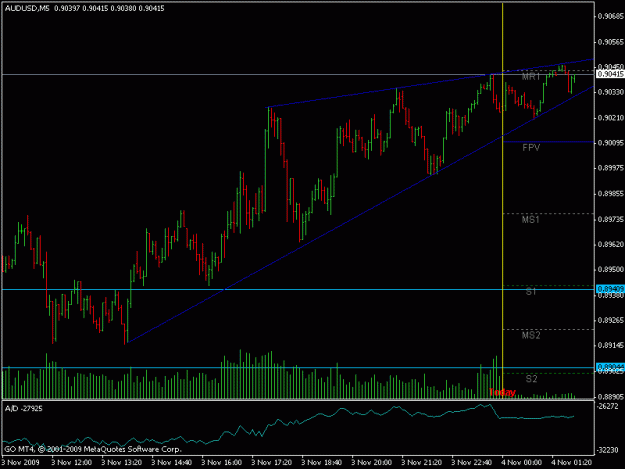The width and height of the screenshot is (625, 469).
Task: Click the 0.89975 price scale value
Action: [611, 169]
